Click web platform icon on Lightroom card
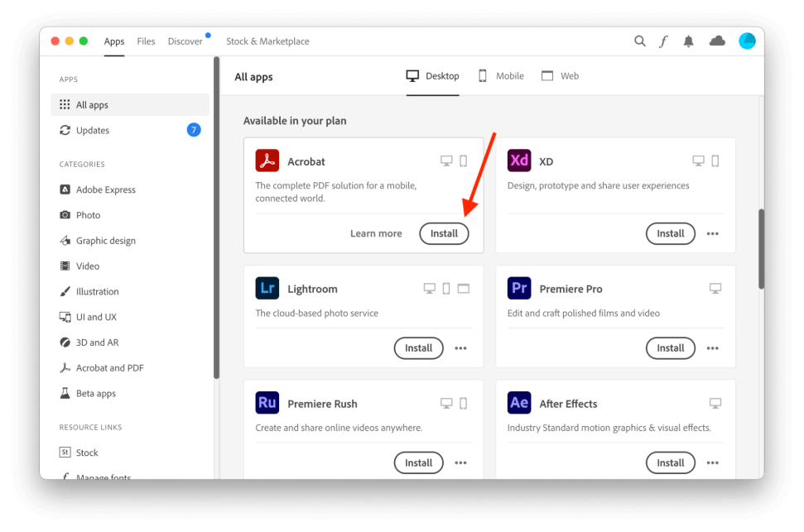Image resolution: width=804 pixels, height=532 pixels. [x=464, y=289]
